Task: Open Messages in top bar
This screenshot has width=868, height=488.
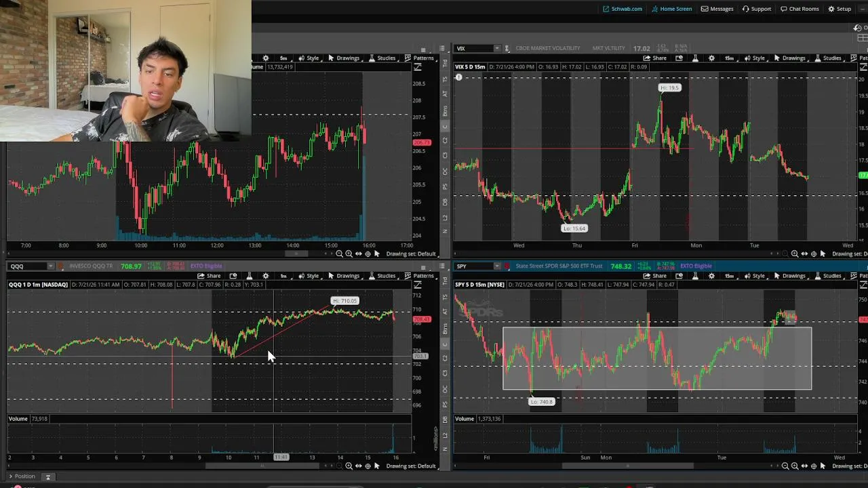Action: click(x=717, y=9)
